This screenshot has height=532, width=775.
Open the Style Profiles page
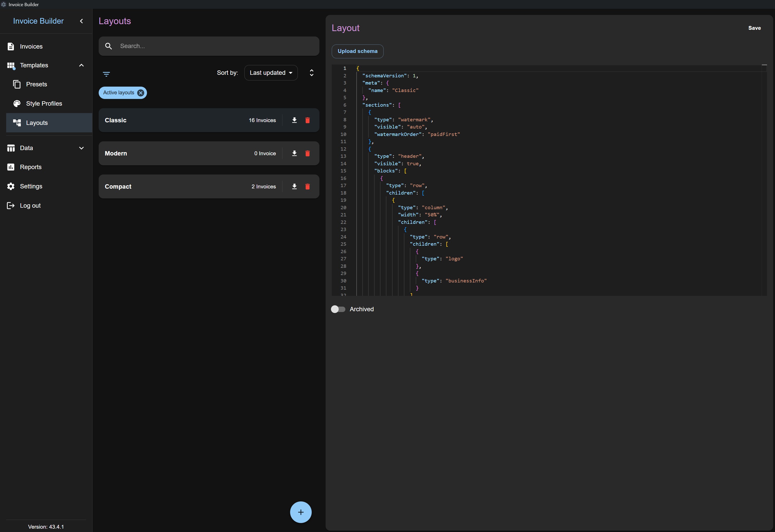[49, 103]
